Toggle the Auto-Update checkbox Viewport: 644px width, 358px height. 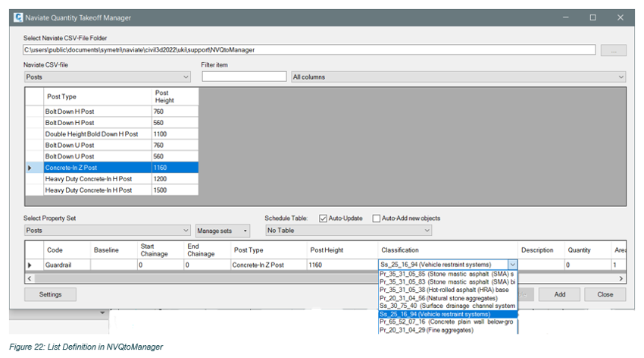323,218
